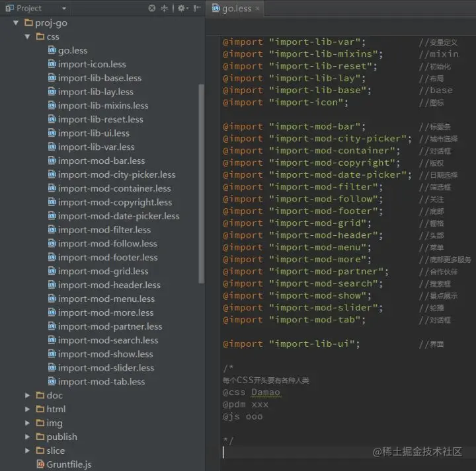Select import-mod-tab.less in tree
The width and height of the screenshot is (476, 471).
click(x=101, y=382)
